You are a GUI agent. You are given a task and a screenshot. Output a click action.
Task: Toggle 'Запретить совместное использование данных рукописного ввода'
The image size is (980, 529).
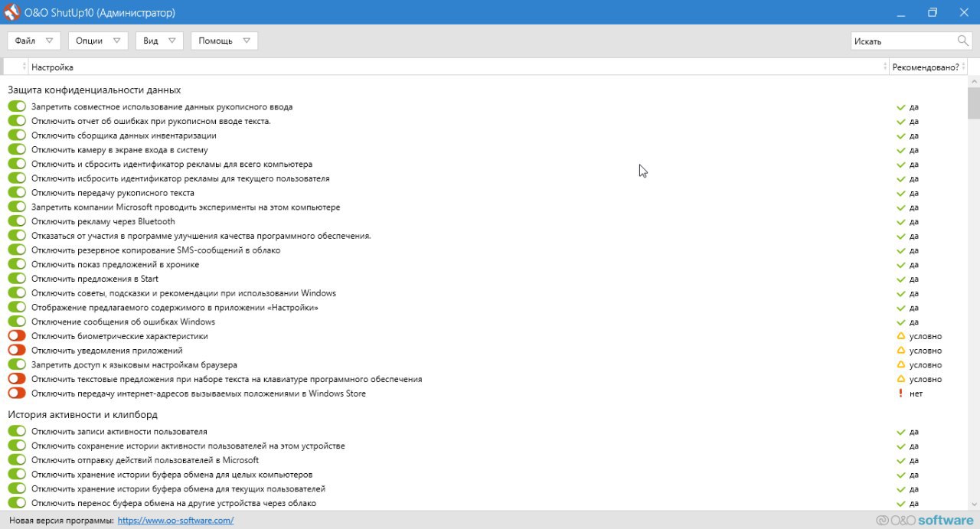[17, 107]
